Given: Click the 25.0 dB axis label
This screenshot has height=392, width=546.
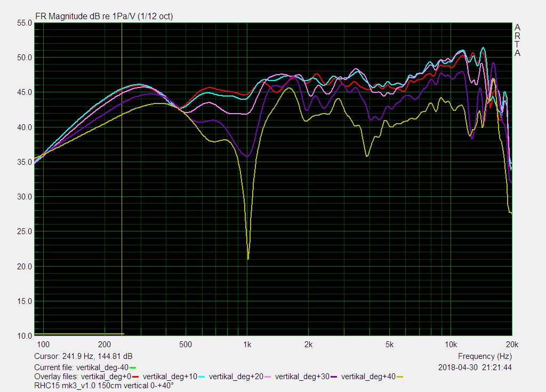Looking at the screenshot, I should (25, 231).
